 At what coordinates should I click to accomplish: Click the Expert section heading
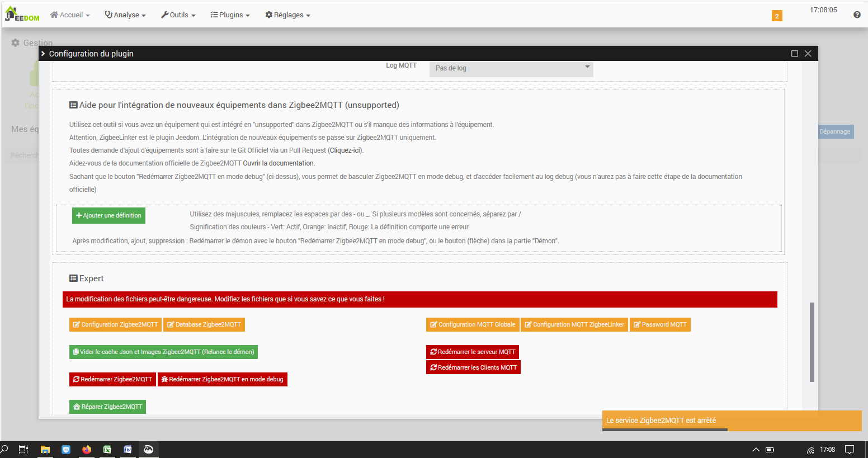(87, 278)
